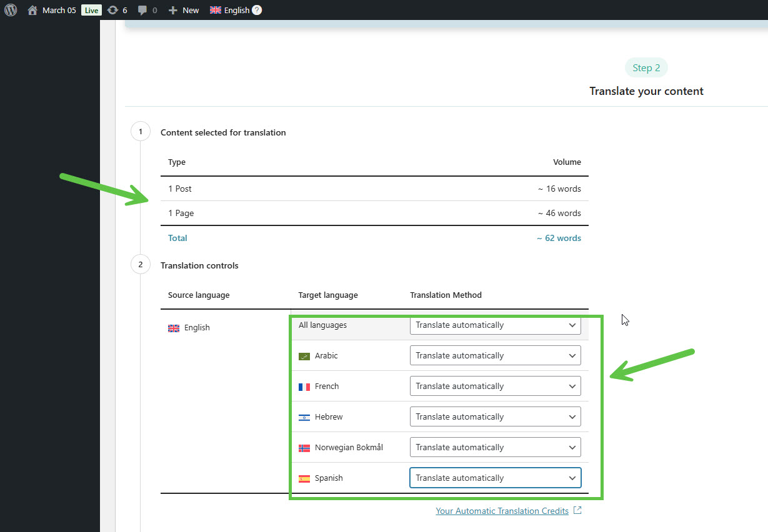Click the plus icon for New
Image resolution: width=768 pixels, height=532 pixels.
173,10
